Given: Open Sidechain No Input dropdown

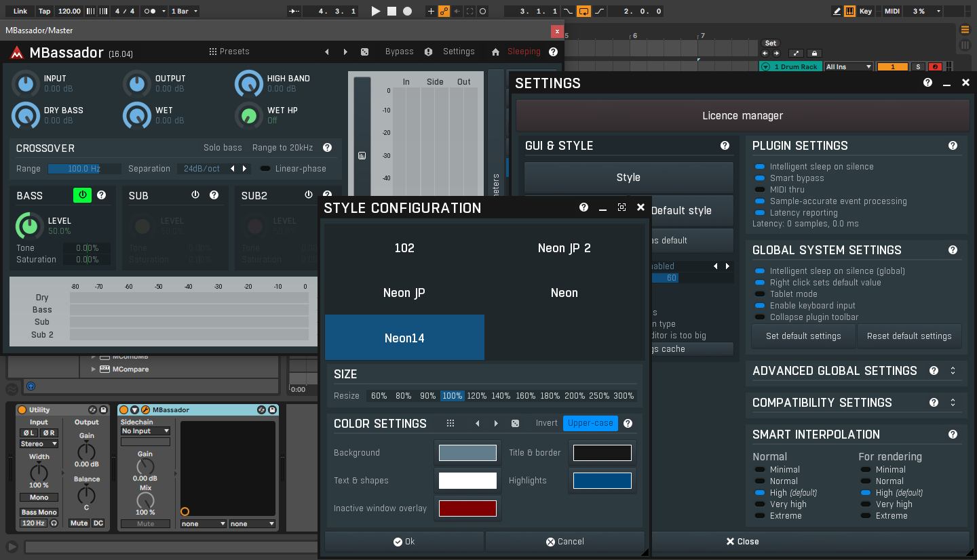Looking at the screenshot, I should tap(145, 431).
